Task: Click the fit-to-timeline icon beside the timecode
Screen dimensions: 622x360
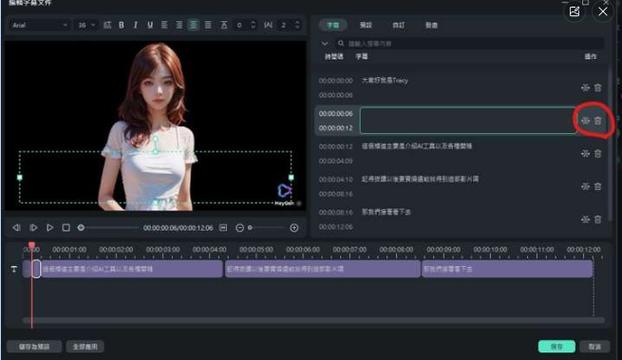Action: pos(223,228)
